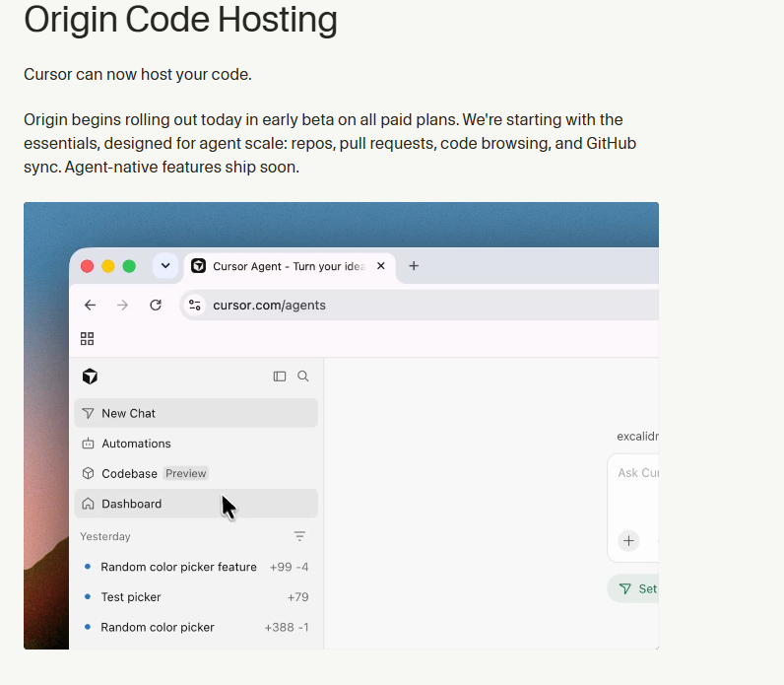
Task: Open a new browser tab with plus
Action: [x=414, y=266]
